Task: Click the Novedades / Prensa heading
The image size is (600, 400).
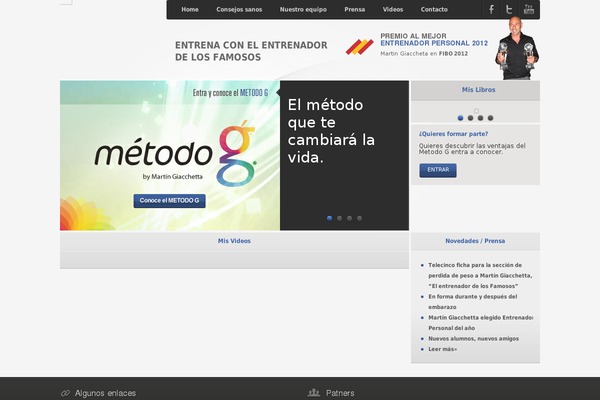Action: pyautogui.click(x=475, y=241)
